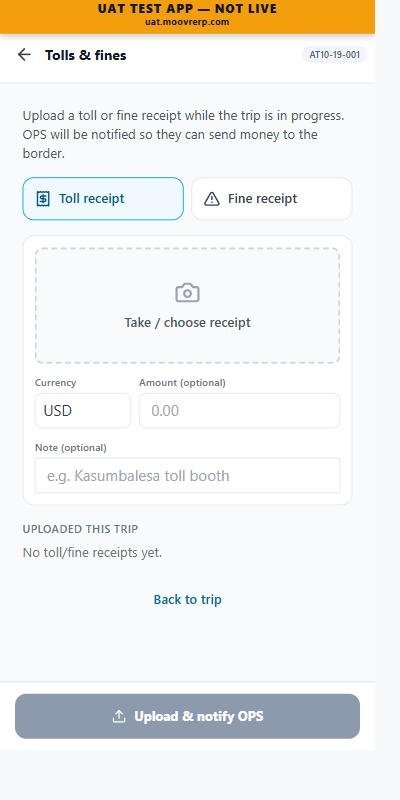The image size is (400, 800).
Task: Click the AT10-19-001 trip badge
Action: click(335, 55)
